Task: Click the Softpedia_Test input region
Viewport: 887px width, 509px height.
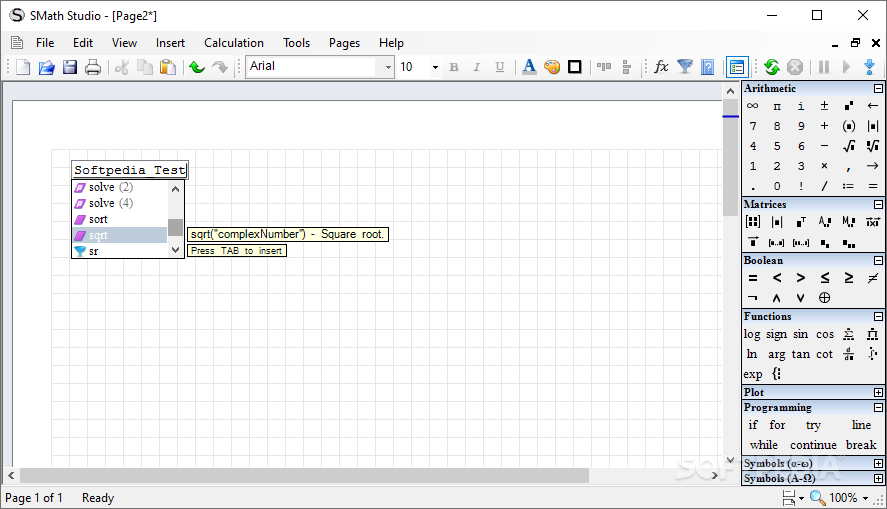Action: coord(130,170)
